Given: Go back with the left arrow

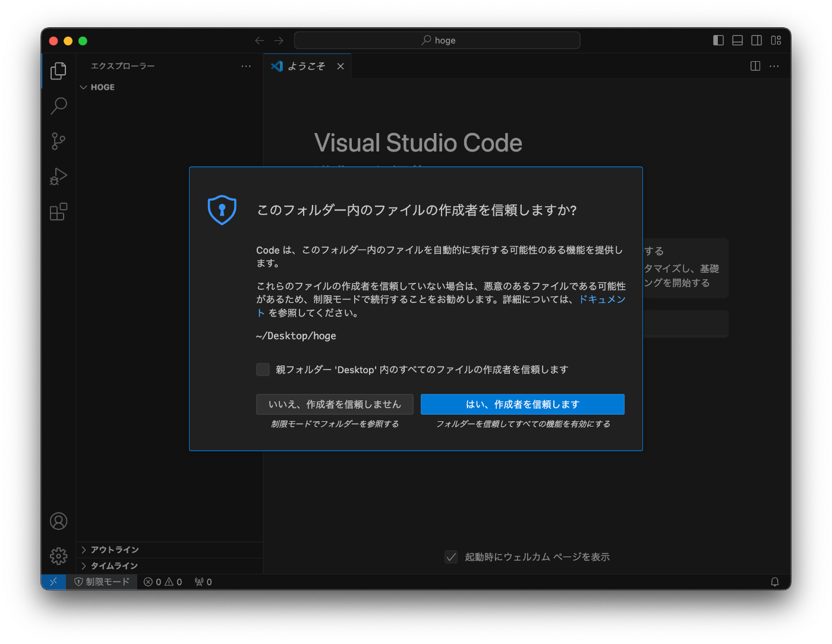Looking at the screenshot, I should coord(259,40).
